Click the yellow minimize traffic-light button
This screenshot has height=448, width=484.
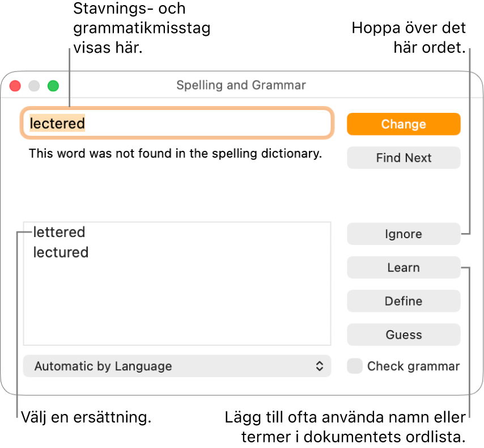[33, 86]
